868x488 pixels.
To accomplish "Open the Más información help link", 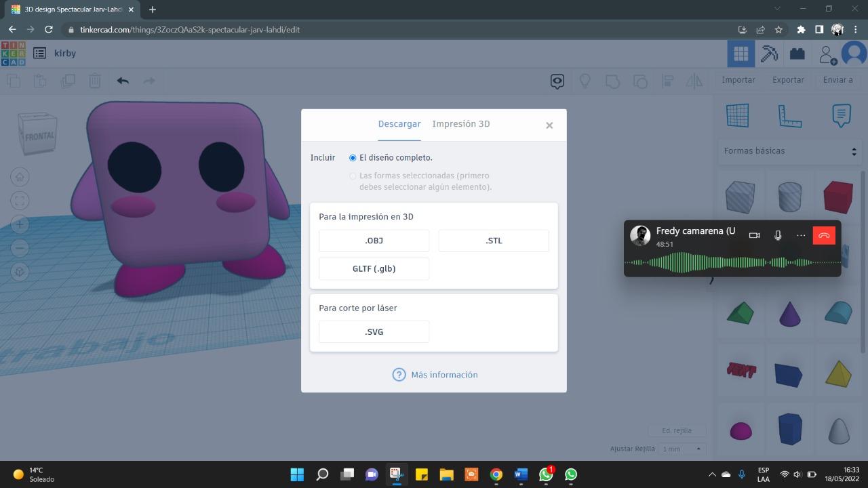I will tap(435, 375).
